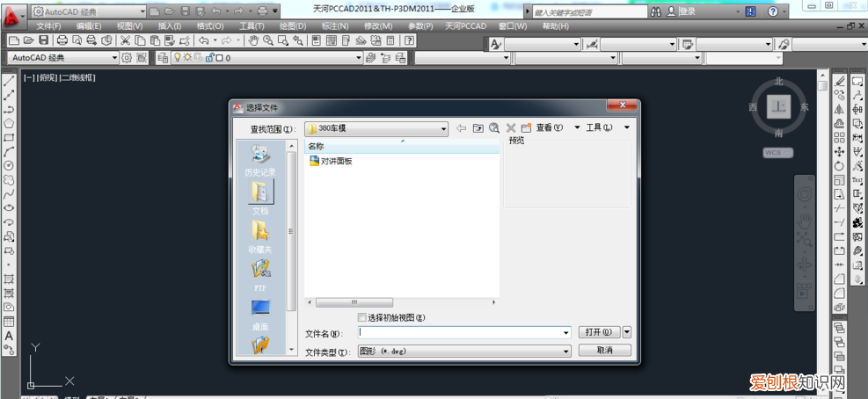Image resolution: width=868 pixels, height=399 pixels.
Task: Click the Table Style icon in the styles toolbar
Action: click(688, 44)
